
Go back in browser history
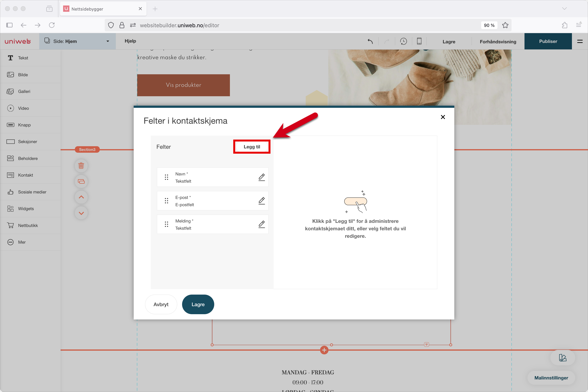[24, 25]
